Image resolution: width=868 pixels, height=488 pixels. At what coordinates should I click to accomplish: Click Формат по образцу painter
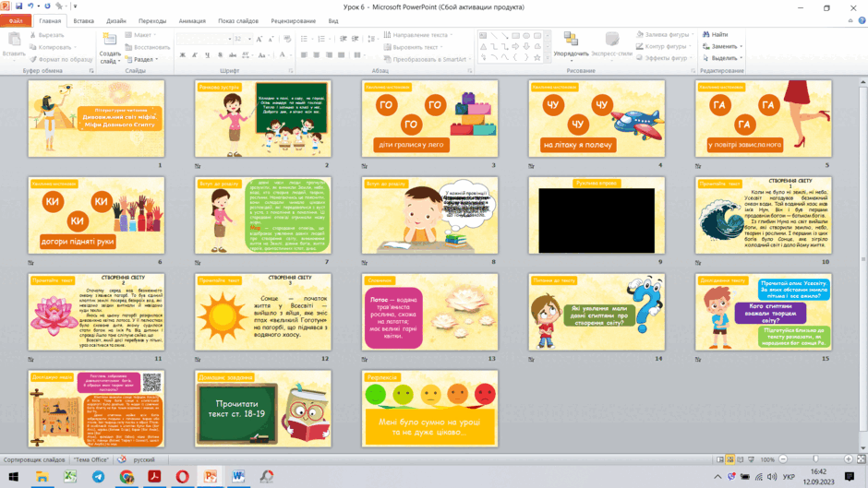pos(61,59)
